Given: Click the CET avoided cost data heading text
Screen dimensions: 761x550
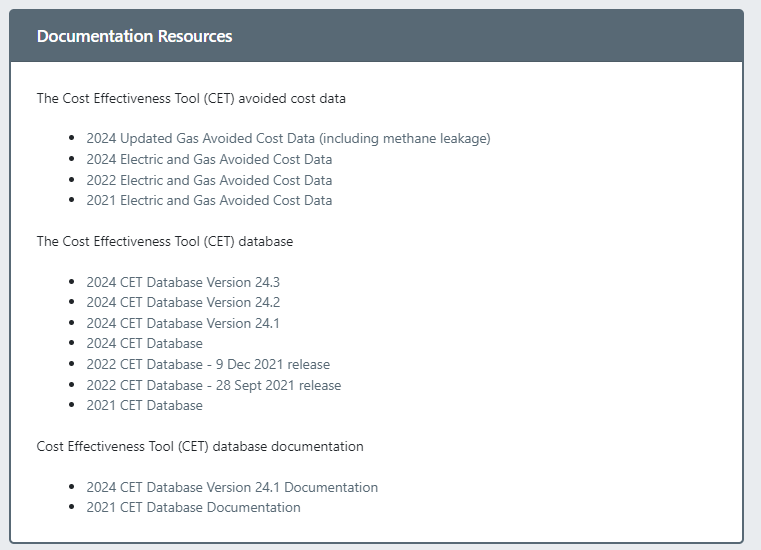Looking at the screenshot, I should tap(191, 98).
